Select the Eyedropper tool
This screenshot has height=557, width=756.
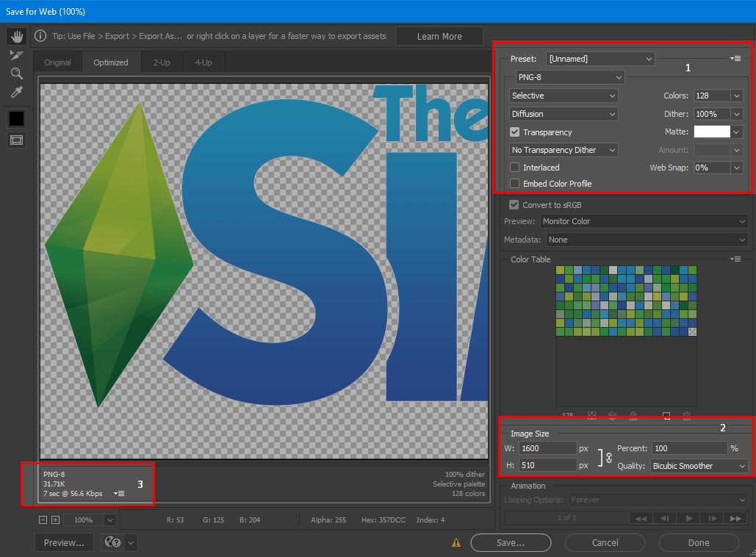click(16, 92)
